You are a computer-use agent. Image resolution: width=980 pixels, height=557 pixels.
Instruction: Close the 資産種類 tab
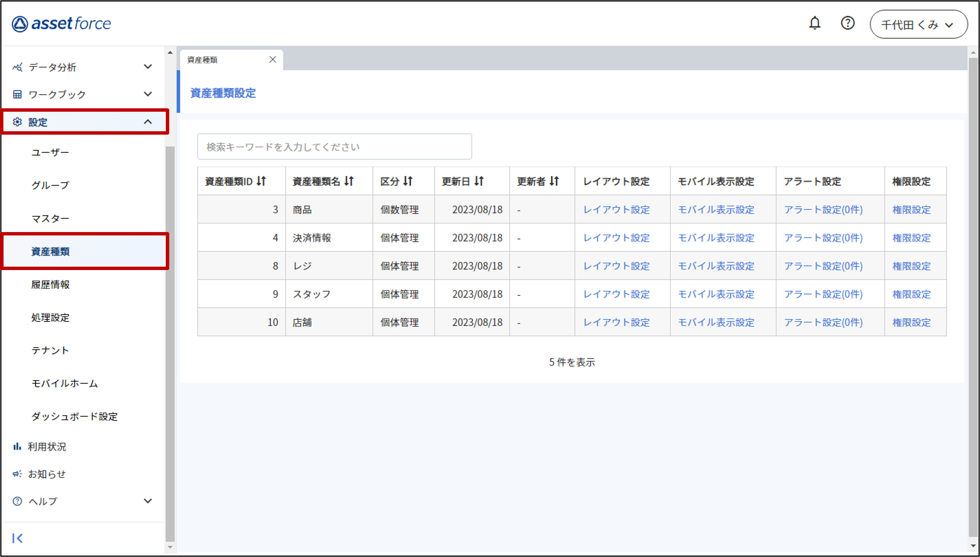272,60
